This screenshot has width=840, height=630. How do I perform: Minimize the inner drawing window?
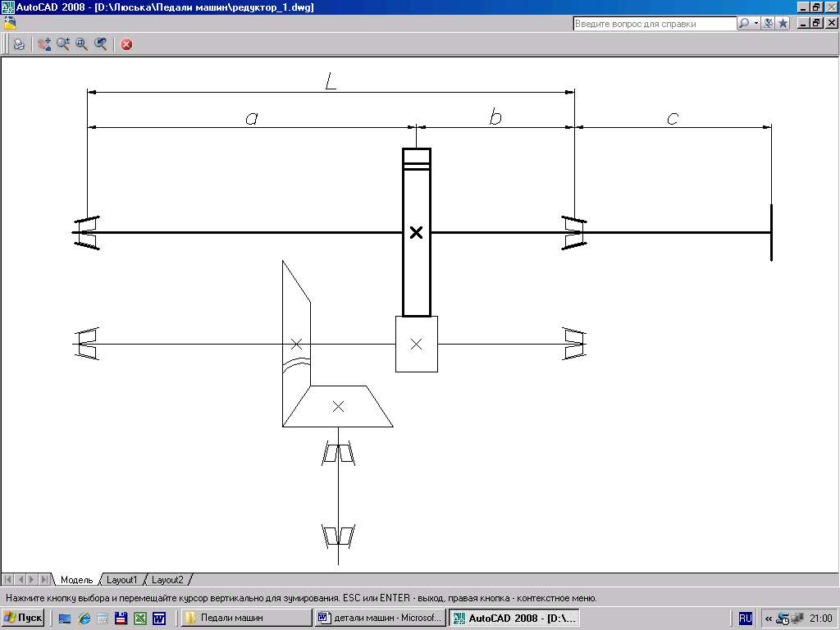pyautogui.click(x=803, y=23)
